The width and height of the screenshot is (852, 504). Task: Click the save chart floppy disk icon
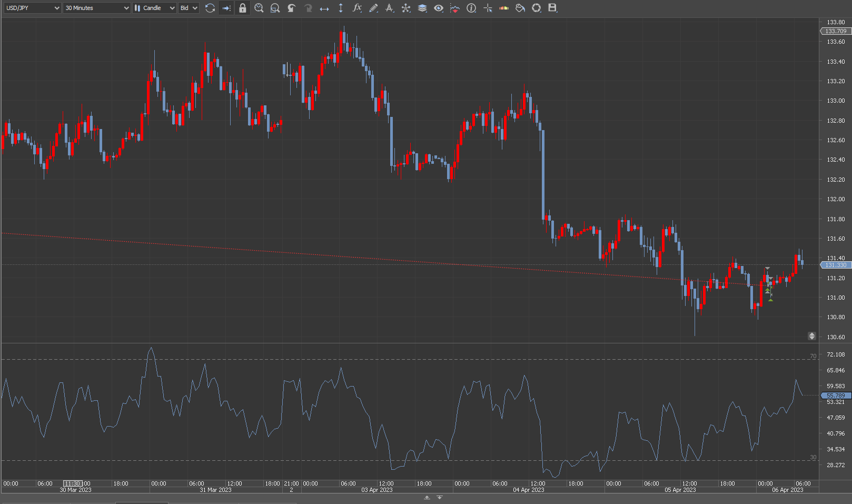click(x=552, y=8)
